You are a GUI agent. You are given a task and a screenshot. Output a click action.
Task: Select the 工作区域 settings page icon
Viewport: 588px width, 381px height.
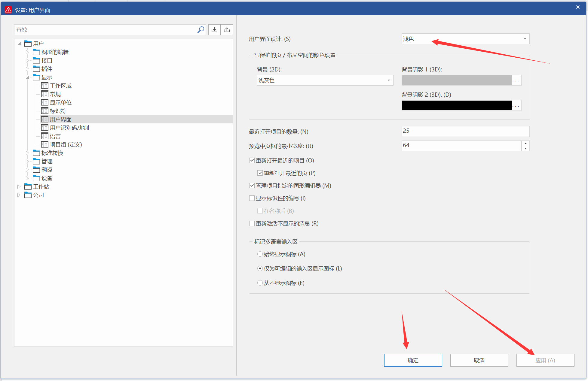(45, 86)
